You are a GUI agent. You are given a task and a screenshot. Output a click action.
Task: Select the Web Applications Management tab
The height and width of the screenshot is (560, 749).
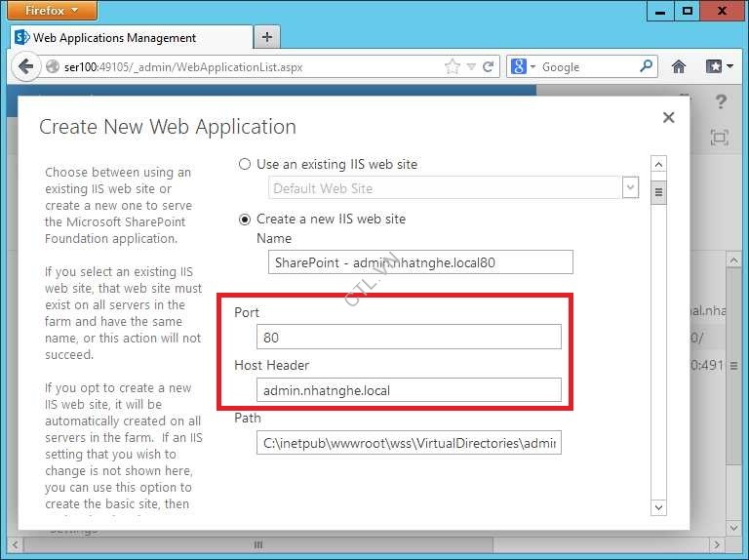(x=115, y=38)
